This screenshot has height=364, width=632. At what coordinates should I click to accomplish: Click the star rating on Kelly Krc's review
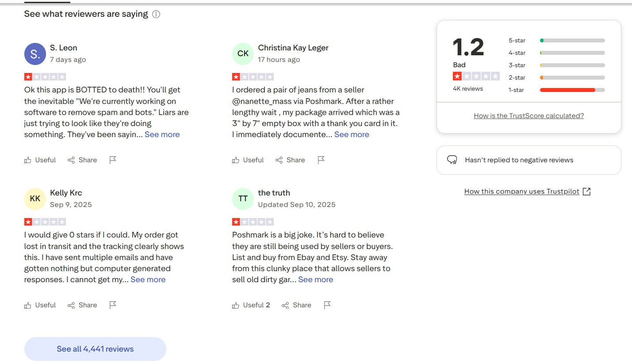click(x=45, y=222)
